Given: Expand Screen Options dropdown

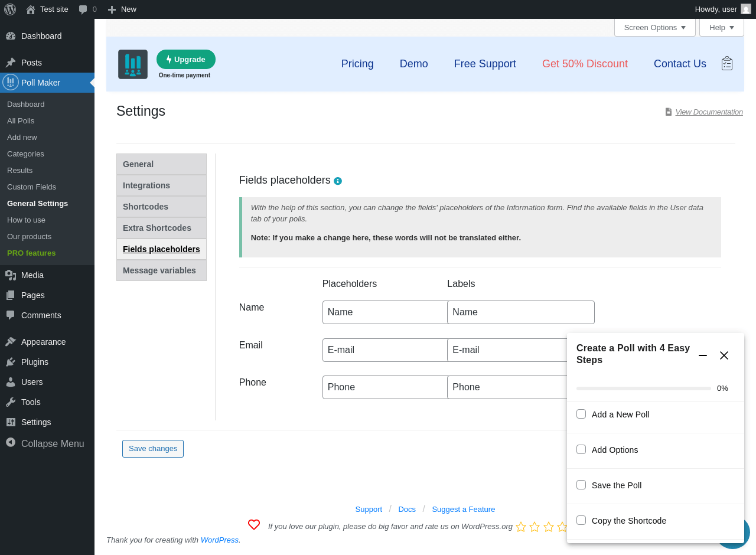Looking at the screenshot, I should pyautogui.click(x=655, y=27).
